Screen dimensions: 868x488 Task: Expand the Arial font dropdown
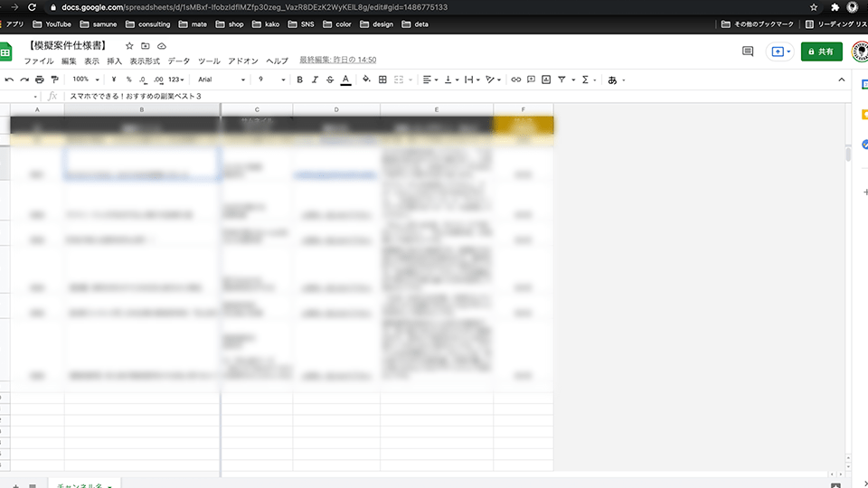[222, 80]
